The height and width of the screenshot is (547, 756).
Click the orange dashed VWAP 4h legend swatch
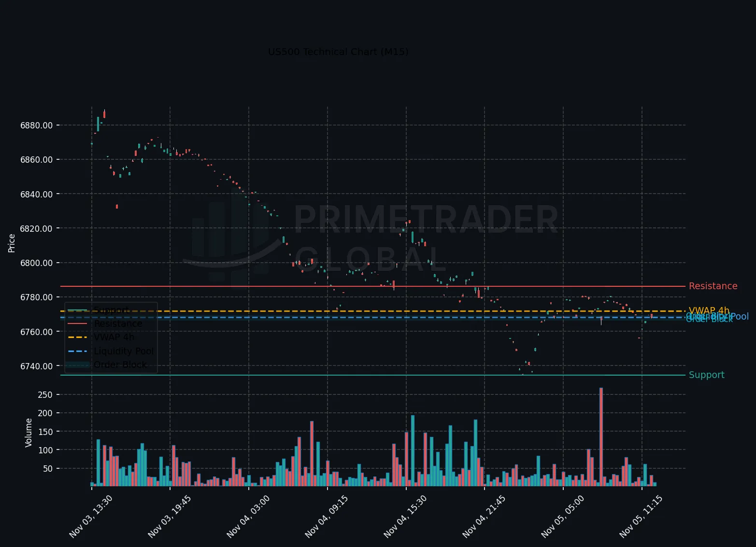[x=78, y=337]
